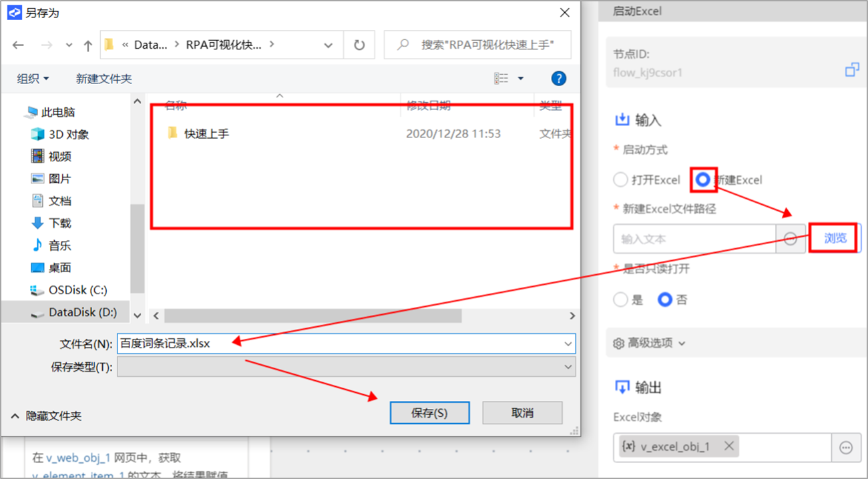
Task: Change view layout icon in dialog toolbar
Action: (x=501, y=79)
